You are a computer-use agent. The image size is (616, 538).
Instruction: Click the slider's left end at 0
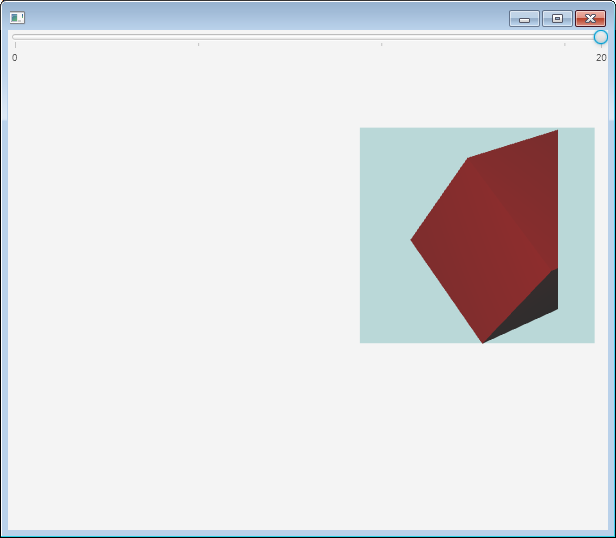pyautogui.click(x=15, y=37)
